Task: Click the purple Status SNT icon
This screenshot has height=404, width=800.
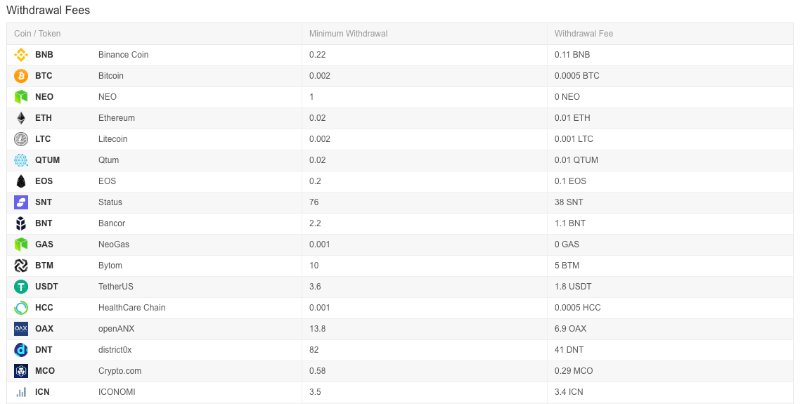Action: [x=21, y=202]
